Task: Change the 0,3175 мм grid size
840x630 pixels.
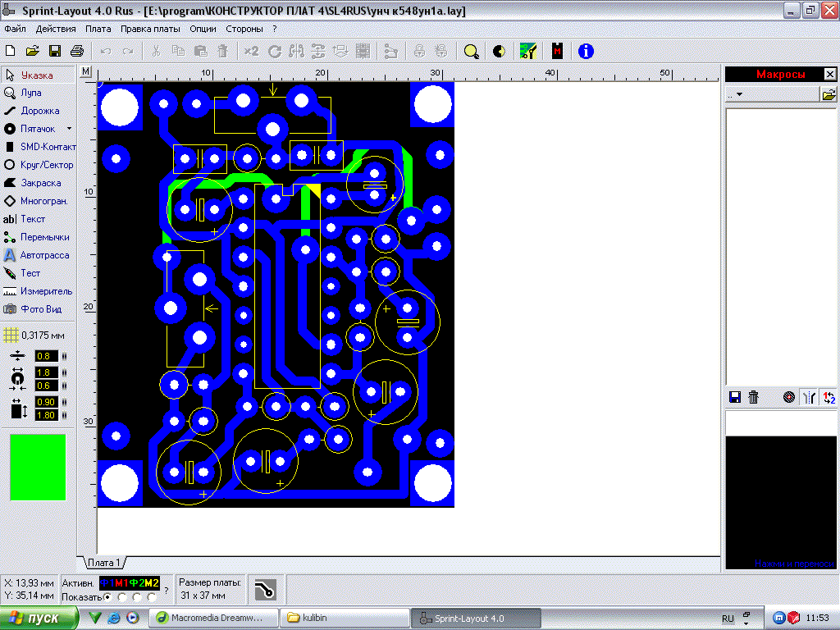Action: click(34, 336)
